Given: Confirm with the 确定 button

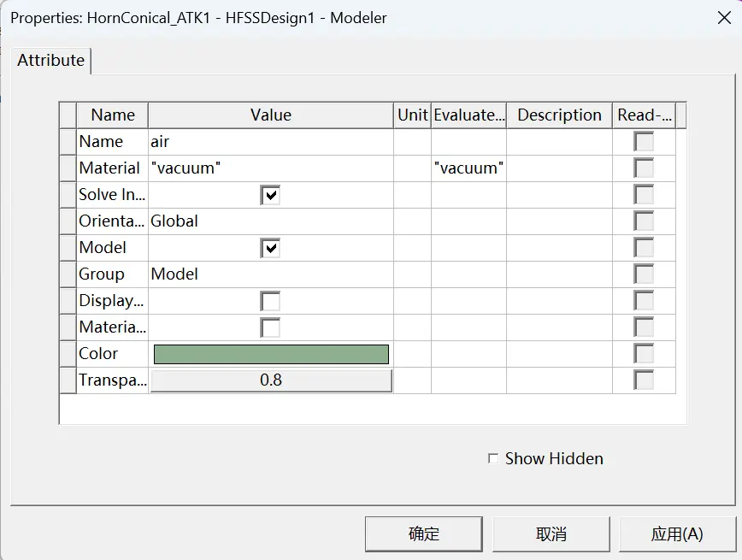Looking at the screenshot, I should [424, 534].
